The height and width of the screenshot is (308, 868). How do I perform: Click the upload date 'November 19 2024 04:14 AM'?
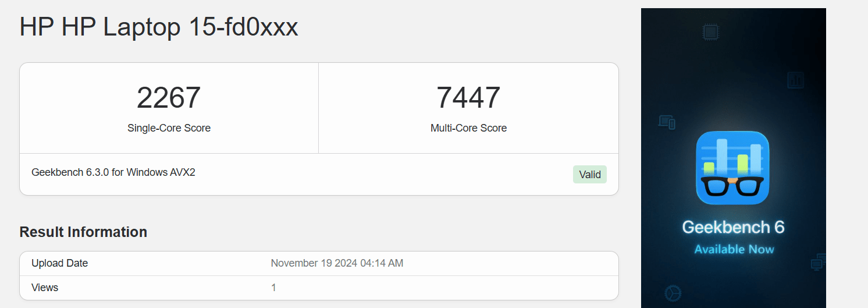pyautogui.click(x=337, y=263)
